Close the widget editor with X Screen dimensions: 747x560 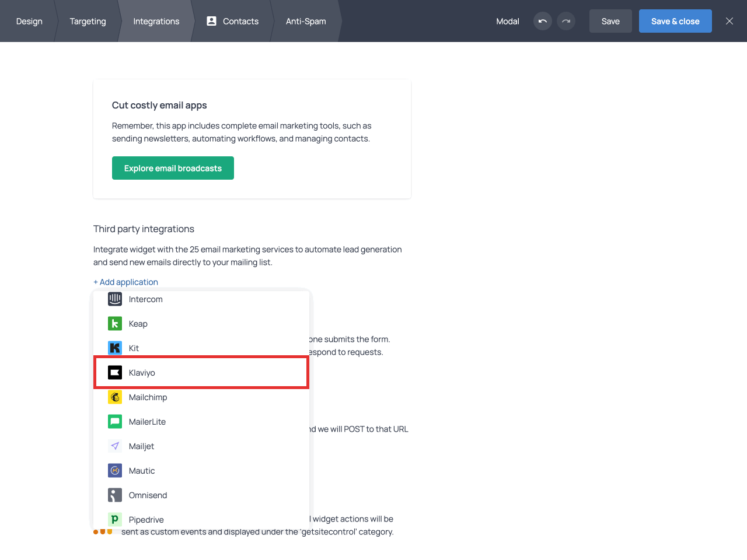tap(729, 22)
